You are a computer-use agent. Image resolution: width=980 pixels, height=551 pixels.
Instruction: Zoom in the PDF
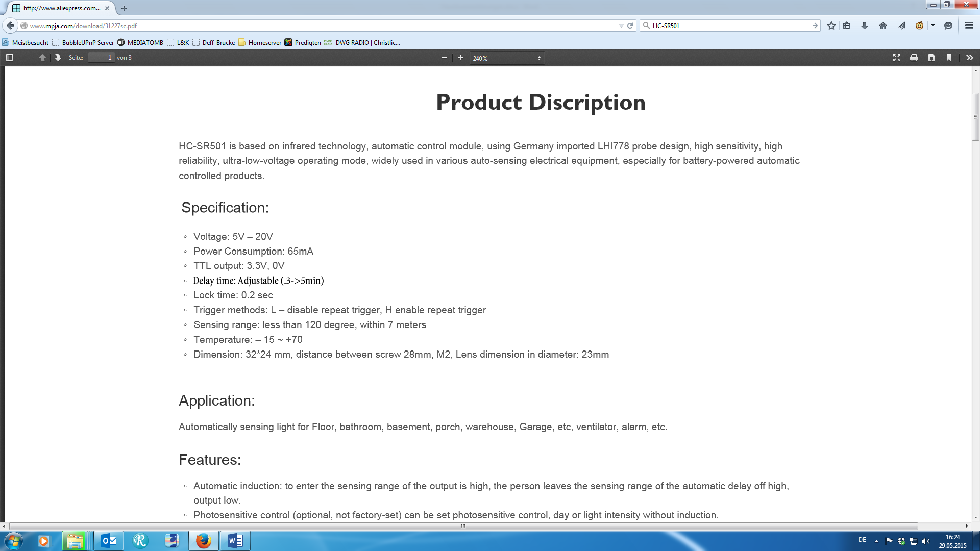click(460, 58)
